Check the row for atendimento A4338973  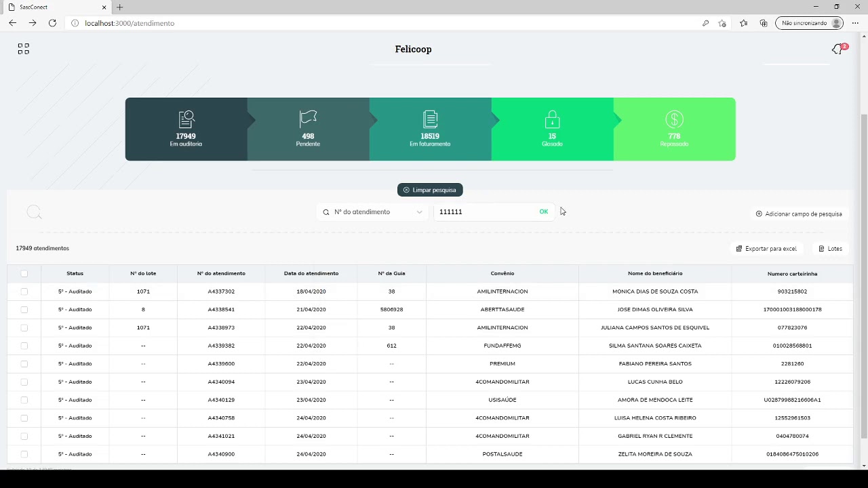tap(24, 327)
